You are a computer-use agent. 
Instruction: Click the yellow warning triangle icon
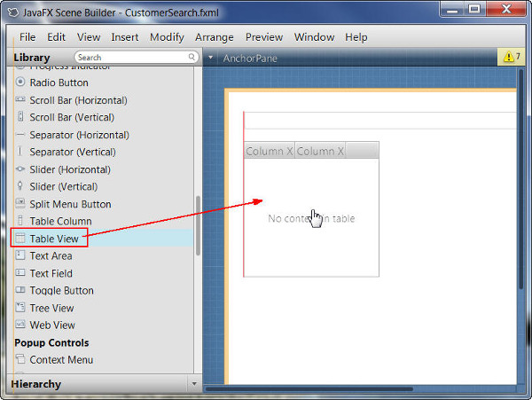point(509,57)
